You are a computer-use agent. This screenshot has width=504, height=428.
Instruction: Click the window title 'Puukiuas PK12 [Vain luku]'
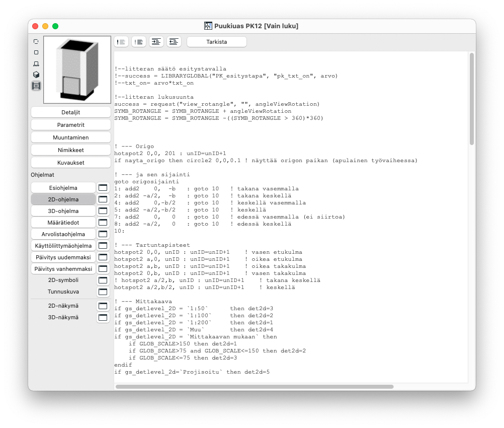click(x=256, y=26)
